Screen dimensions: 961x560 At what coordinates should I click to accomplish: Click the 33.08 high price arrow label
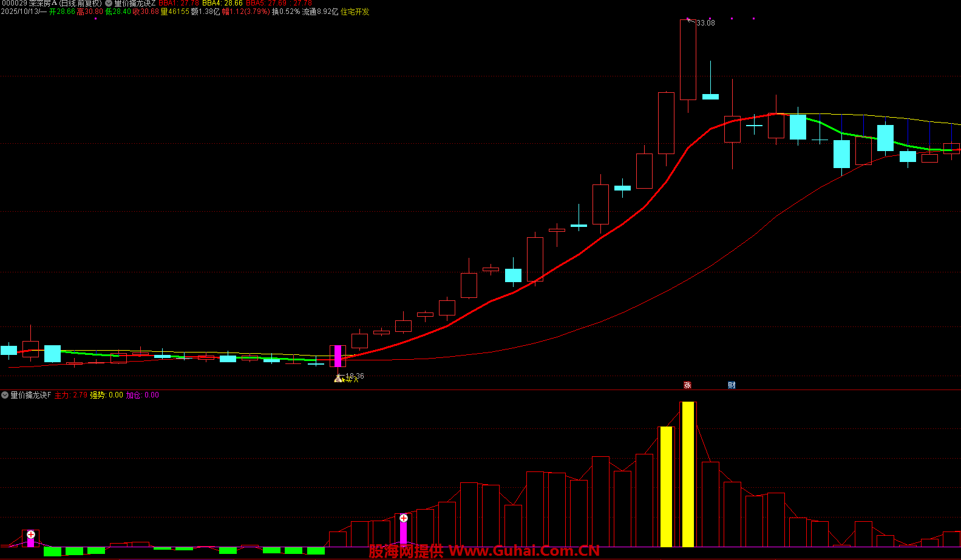click(x=704, y=23)
